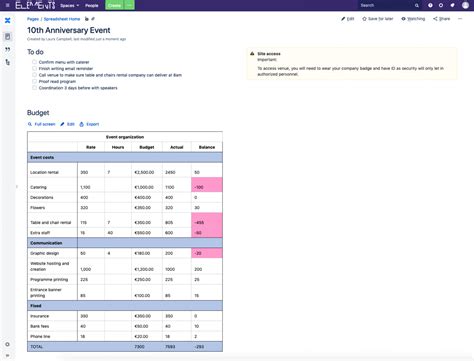This screenshot has width=474, height=361.
Task: Open the page tree icon in the sidebar
Action: click(x=7, y=62)
